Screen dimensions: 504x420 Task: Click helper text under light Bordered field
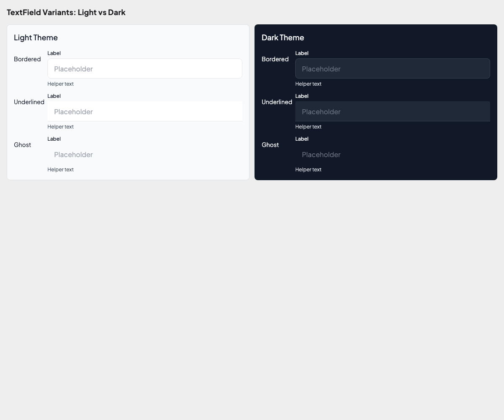(60, 84)
